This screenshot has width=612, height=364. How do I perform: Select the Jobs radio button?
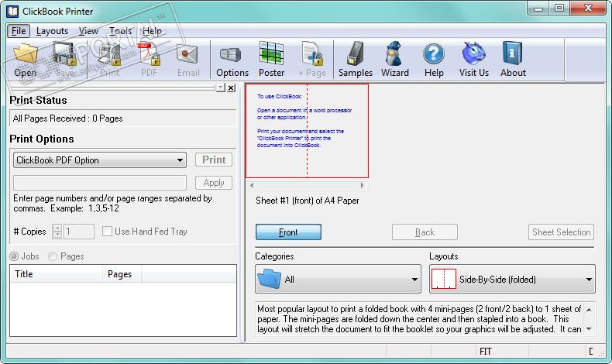coord(14,256)
